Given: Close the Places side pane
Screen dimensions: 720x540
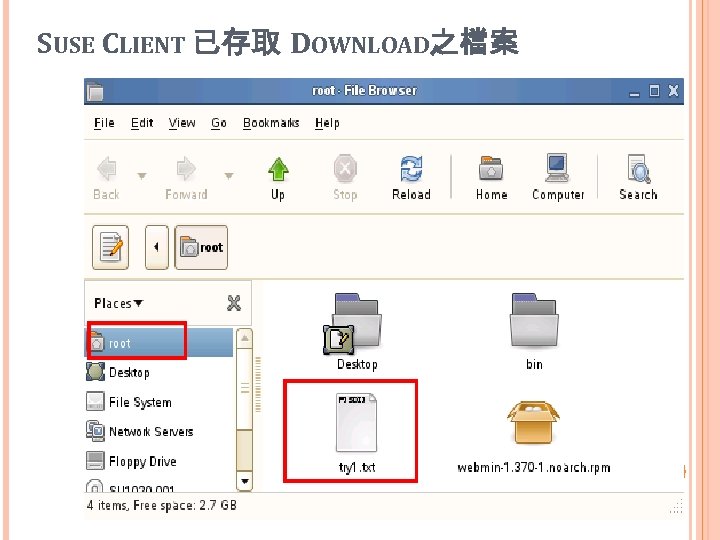Looking at the screenshot, I should (234, 303).
